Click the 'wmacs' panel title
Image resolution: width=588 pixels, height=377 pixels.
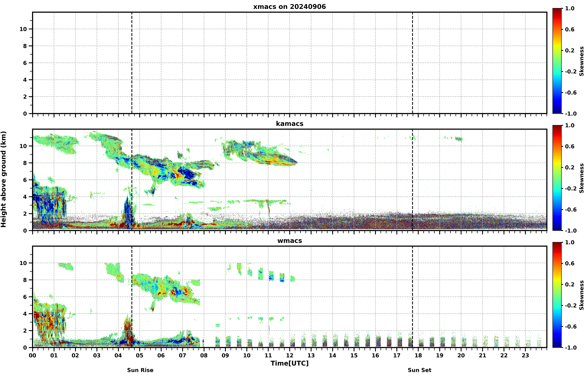[x=290, y=241]
